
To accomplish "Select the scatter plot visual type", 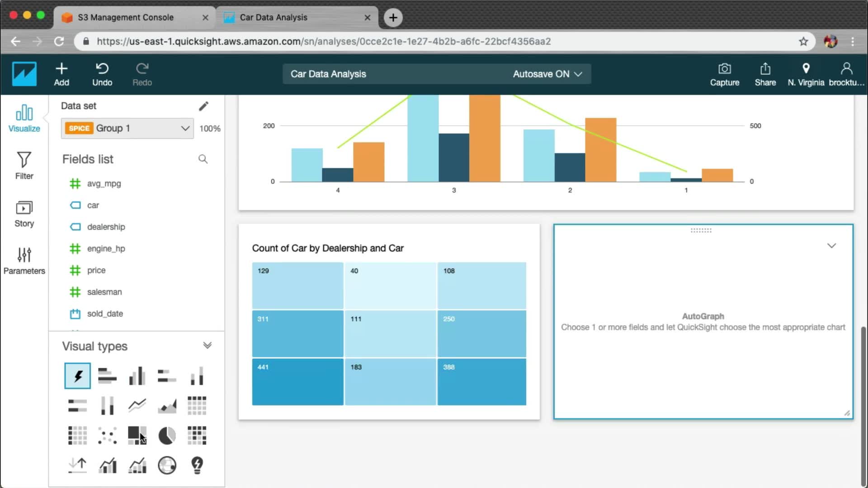I will point(107,436).
